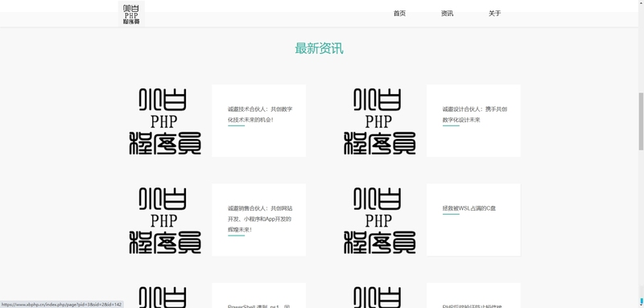Go to the 资讯 navigation item
Image resolution: width=644 pixels, height=308 pixels.
pyautogui.click(x=447, y=14)
